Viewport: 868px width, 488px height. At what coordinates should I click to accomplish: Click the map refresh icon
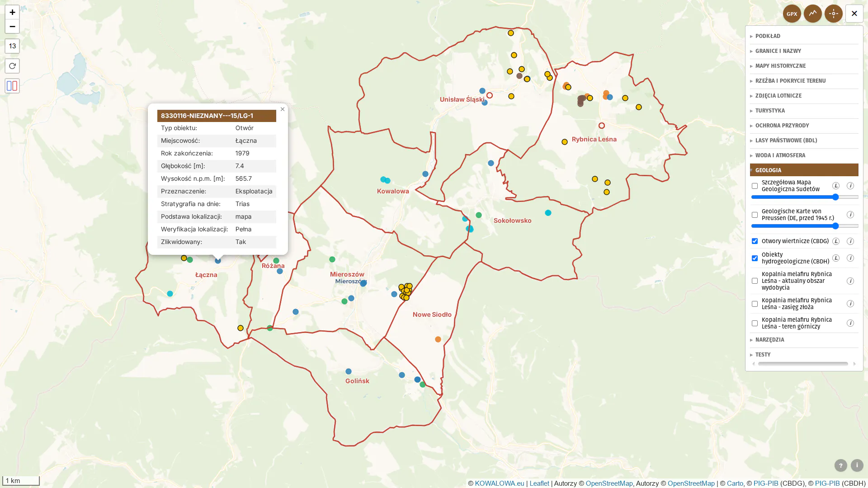12,66
